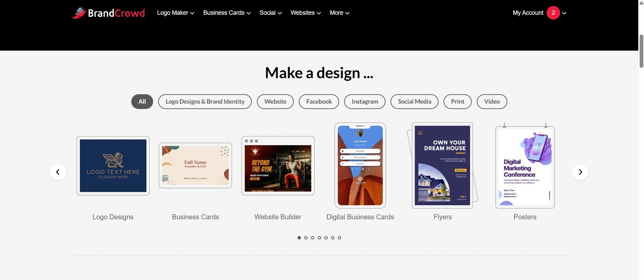Image resolution: width=644 pixels, height=280 pixels.
Task: Expand the account chevron arrow
Action: click(564, 13)
